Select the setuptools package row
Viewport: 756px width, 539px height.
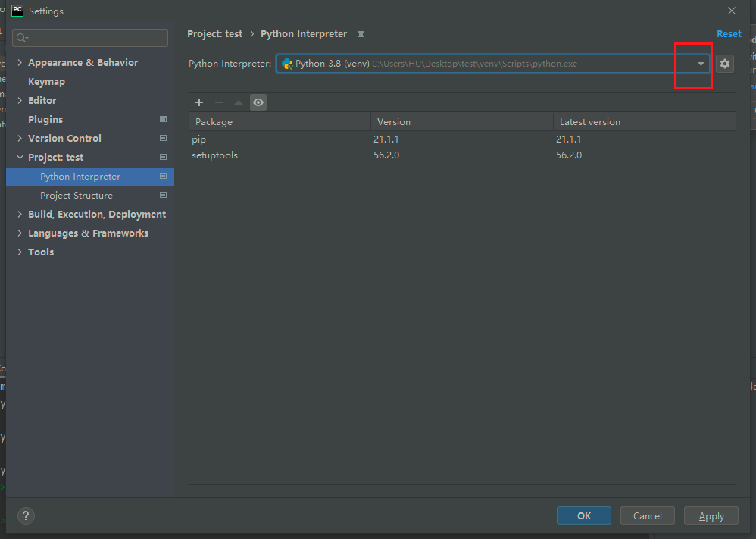coord(462,155)
